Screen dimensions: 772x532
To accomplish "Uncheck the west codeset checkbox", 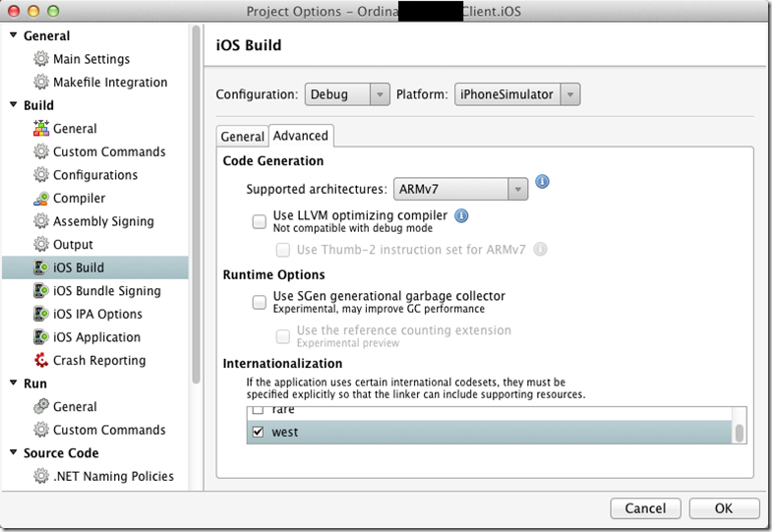I will (x=258, y=433).
